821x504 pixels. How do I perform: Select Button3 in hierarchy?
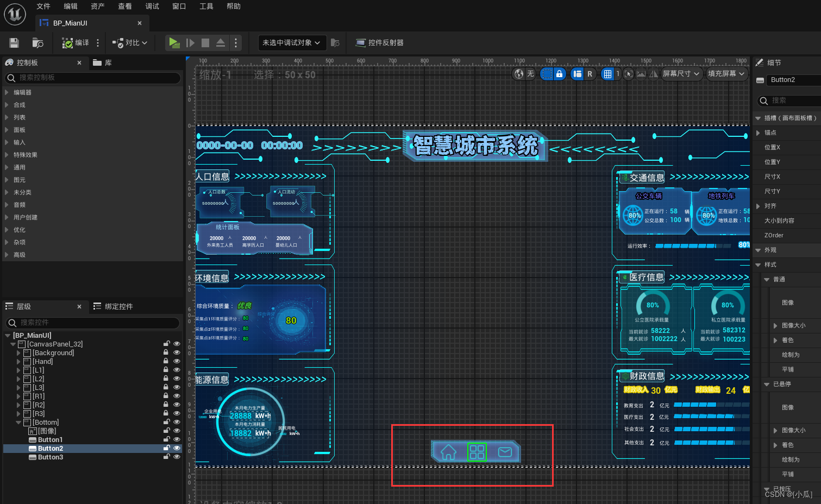[51, 457]
